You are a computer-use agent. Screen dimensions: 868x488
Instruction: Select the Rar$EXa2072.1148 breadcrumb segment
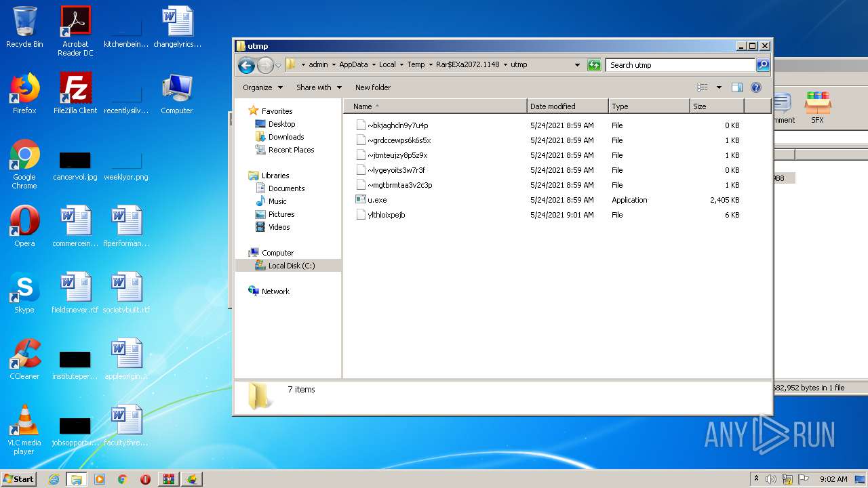[467, 65]
